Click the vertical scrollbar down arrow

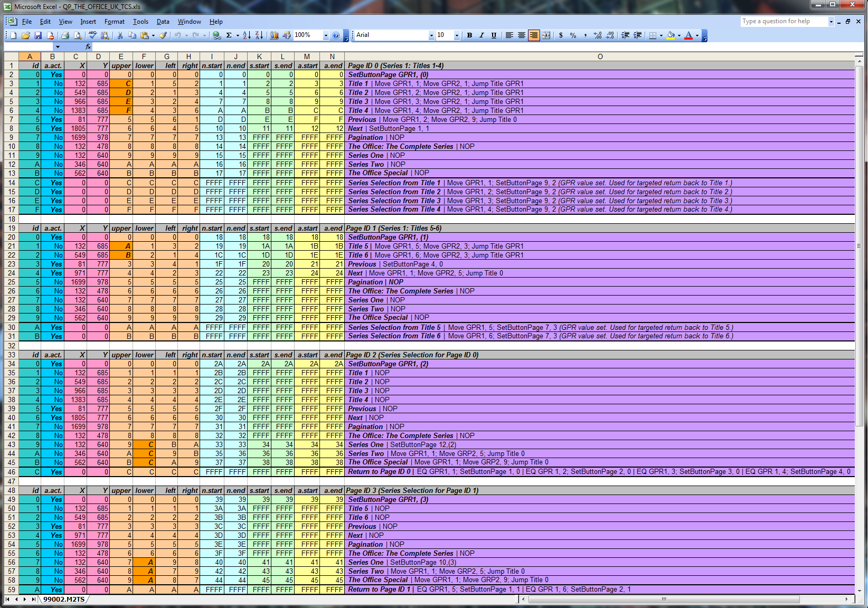tap(860, 591)
